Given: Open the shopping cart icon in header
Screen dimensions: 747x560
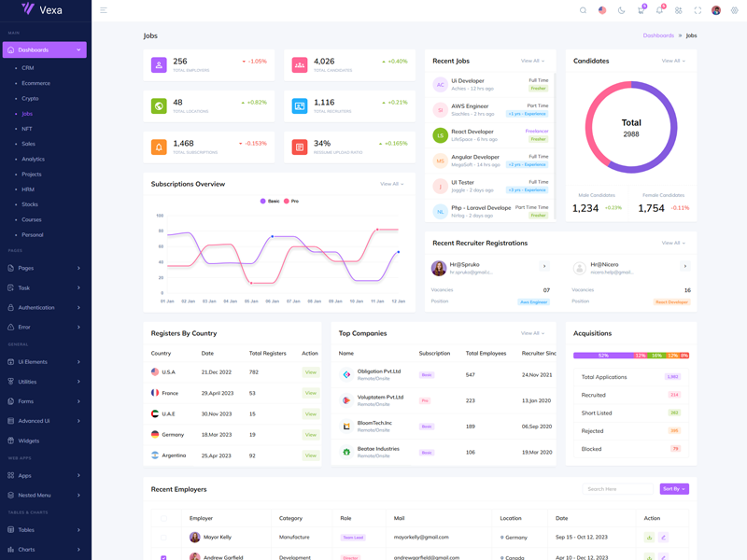Looking at the screenshot, I should 641,10.
